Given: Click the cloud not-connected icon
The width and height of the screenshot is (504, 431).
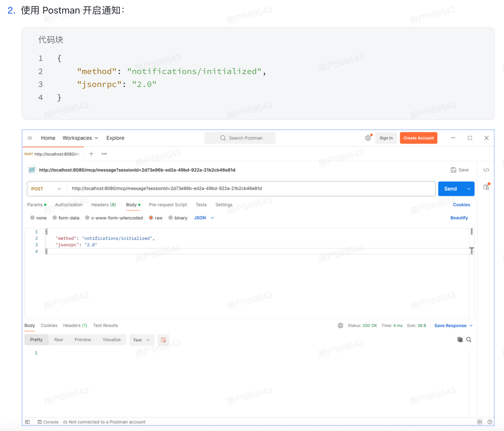Looking at the screenshot, I should [65, 422].
